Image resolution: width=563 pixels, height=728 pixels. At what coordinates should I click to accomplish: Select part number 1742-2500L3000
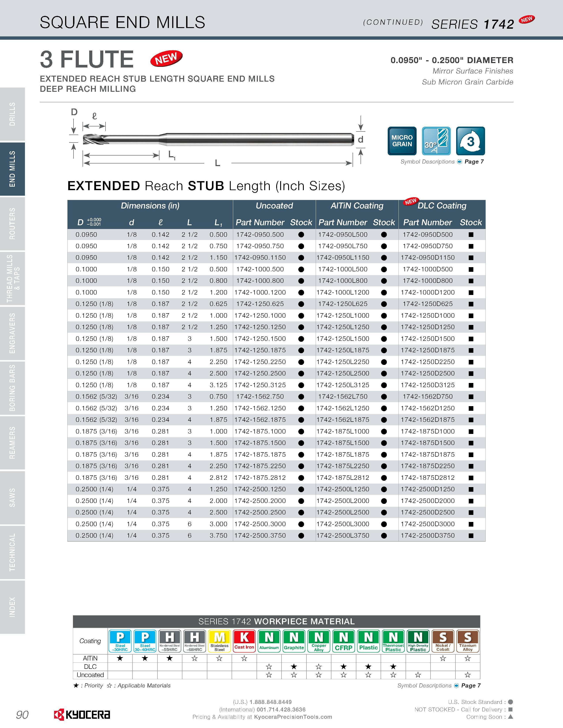tap(343, 524)
